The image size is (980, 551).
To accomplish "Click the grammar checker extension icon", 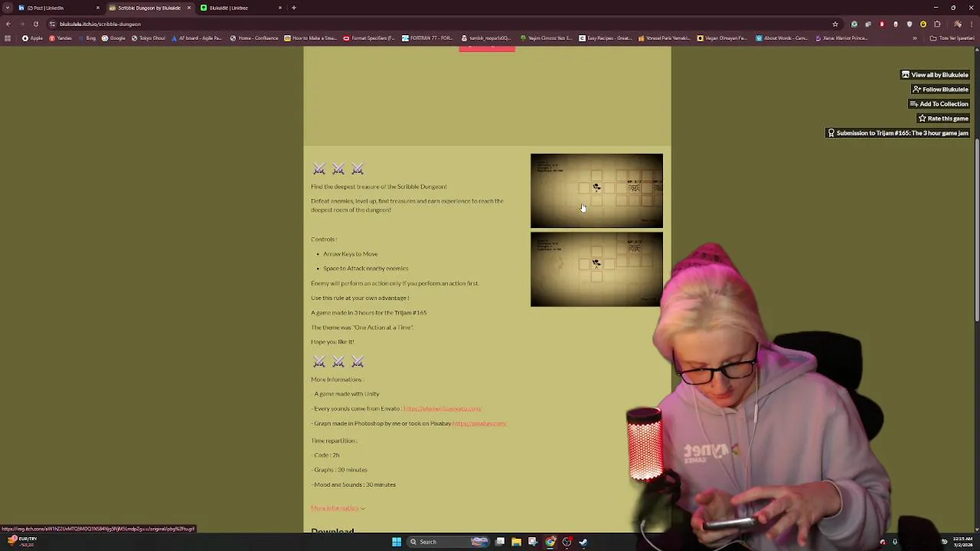I will (854, 24).
